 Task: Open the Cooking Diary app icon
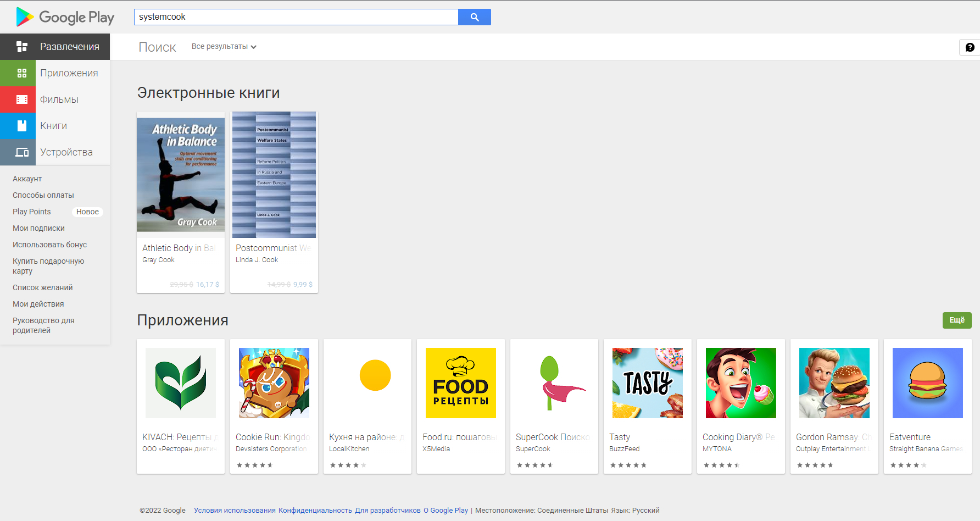click(741, 383)
